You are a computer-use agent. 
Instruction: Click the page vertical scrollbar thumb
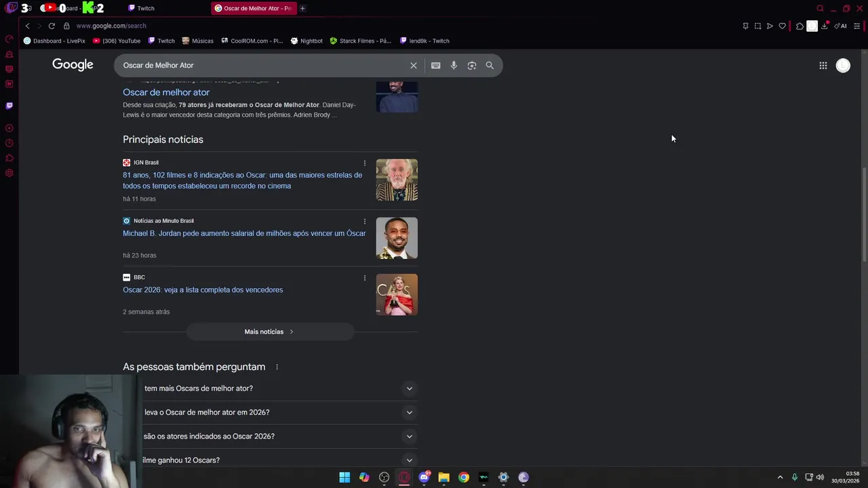(864, 213)
